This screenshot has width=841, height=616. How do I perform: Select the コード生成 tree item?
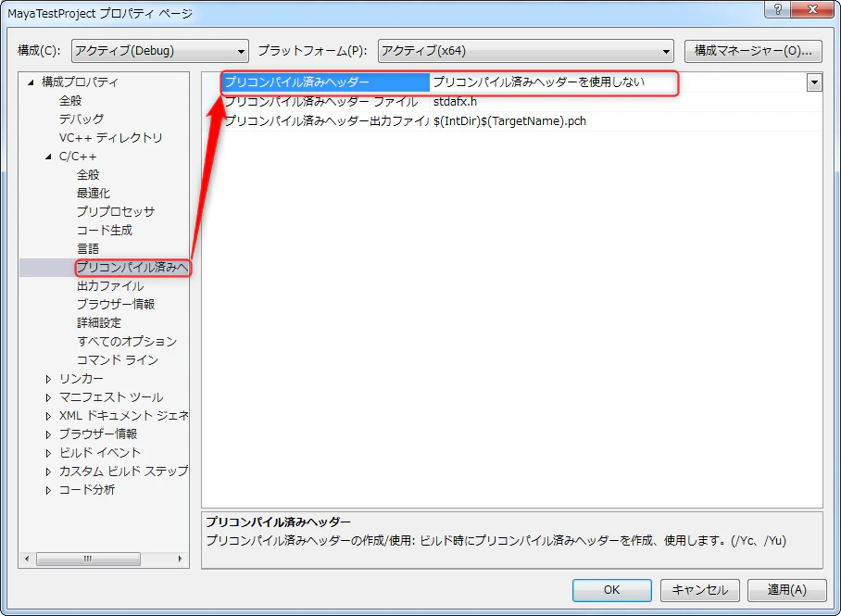[x=104, y=231]
